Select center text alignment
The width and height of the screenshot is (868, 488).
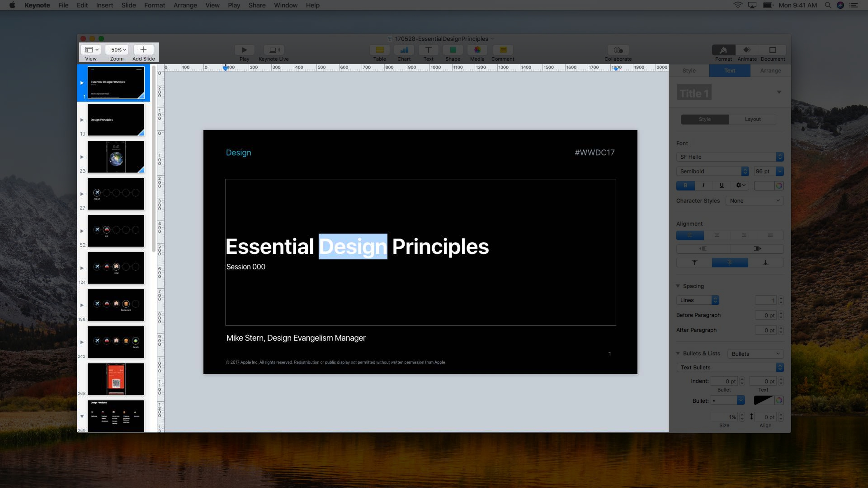(x=717, y=235)
